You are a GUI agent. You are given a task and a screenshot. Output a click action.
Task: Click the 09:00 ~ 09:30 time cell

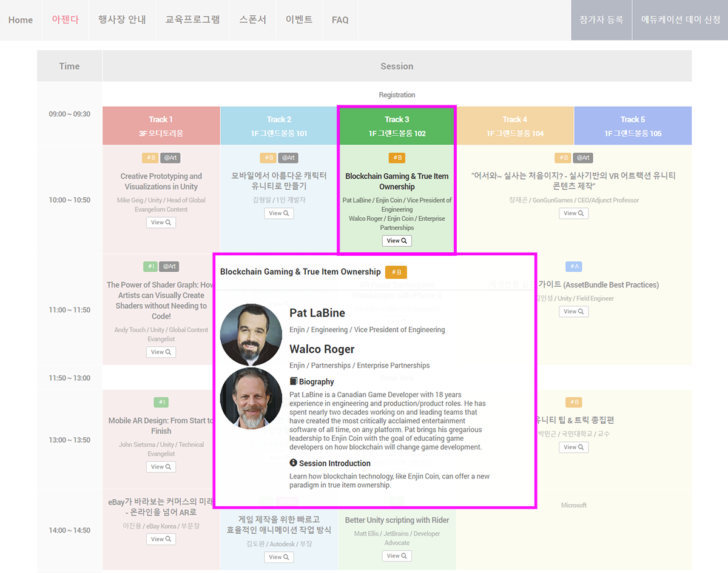coord(69,114)
